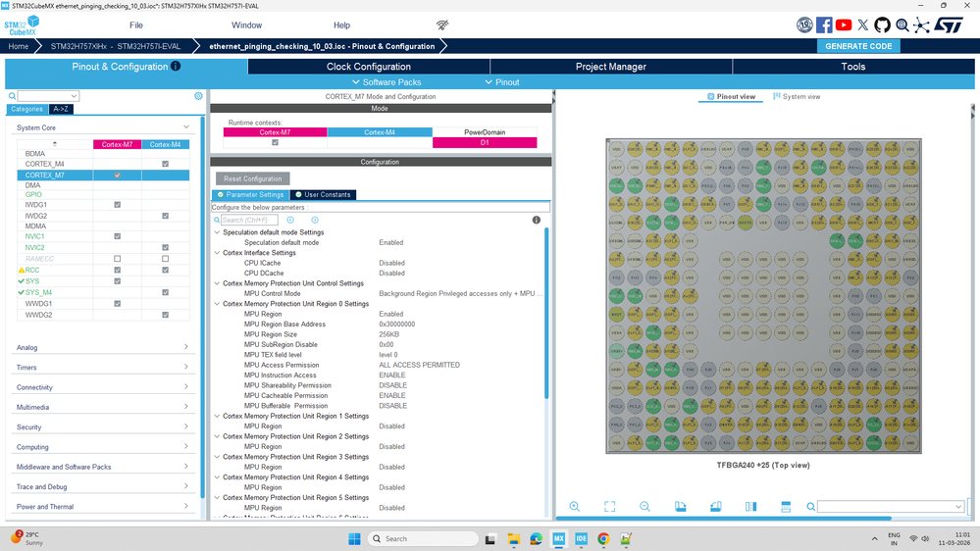Click the parameter info icon

pos(537,220)
